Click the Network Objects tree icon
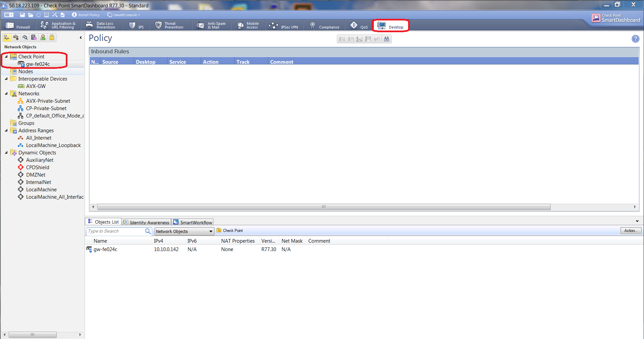This screenshot has height=339, width=644. pos(6,37)
